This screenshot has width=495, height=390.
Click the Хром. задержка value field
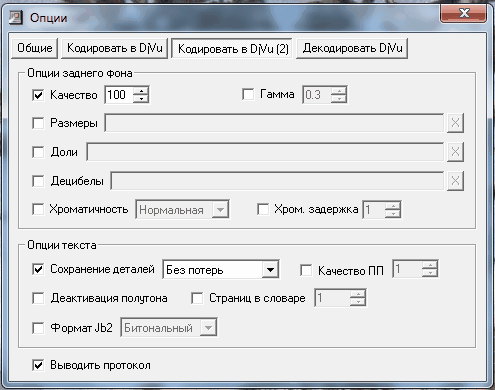pyautogui.click(x=374, y=210)
